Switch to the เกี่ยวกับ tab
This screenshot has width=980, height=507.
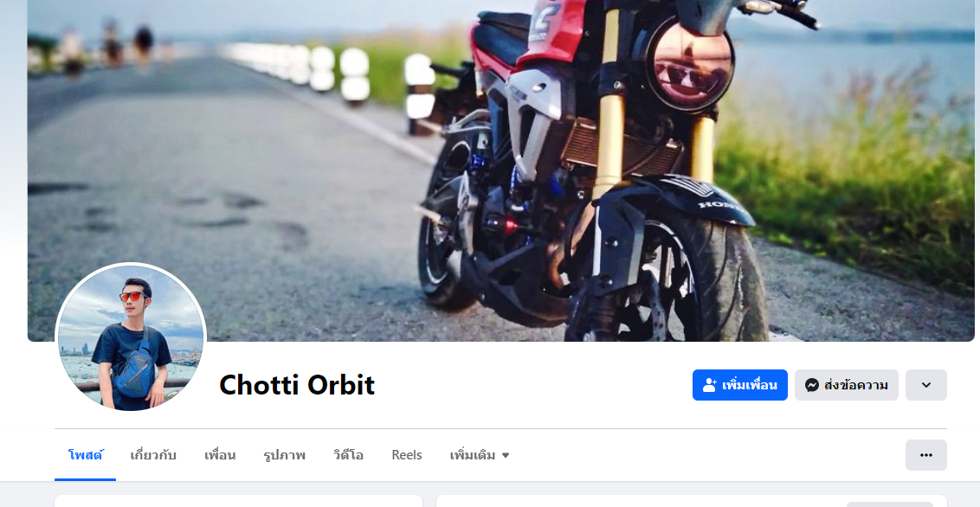(153, 455)
